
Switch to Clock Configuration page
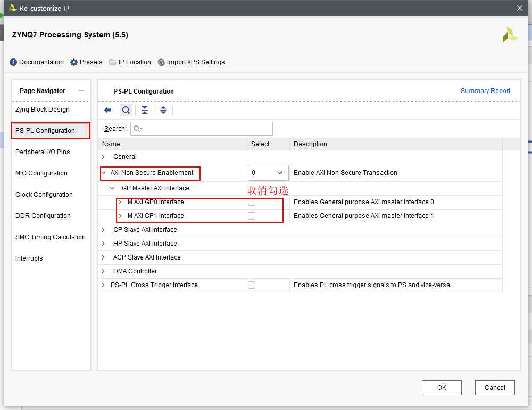(44, 195)
